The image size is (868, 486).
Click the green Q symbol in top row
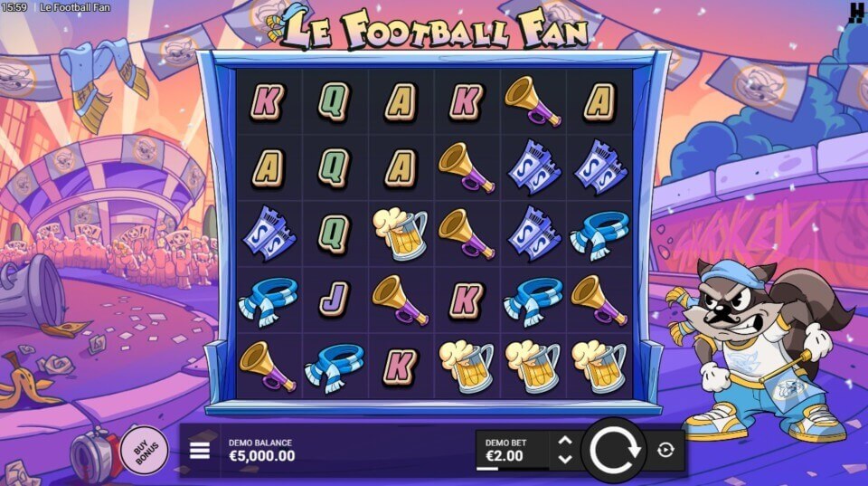coord(334,101)
